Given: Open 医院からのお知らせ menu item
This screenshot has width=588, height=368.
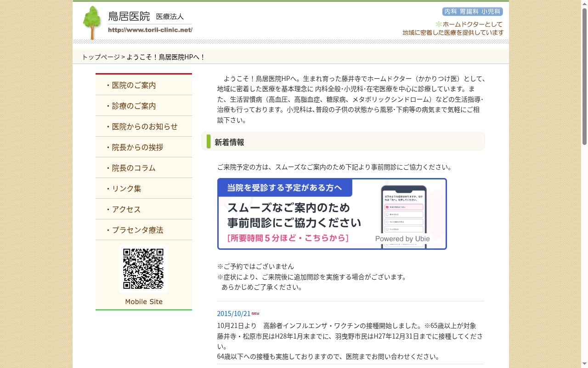Looking at the screenshot, I should coord(144,126).
